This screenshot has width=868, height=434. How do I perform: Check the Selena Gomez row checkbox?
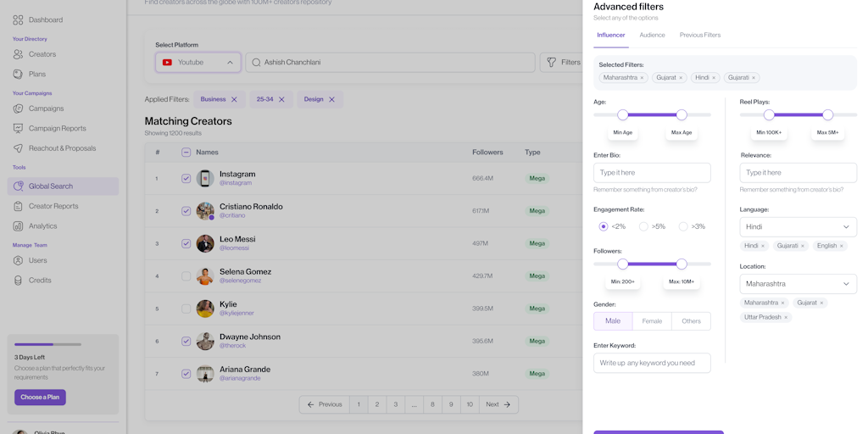pos(186,276)
